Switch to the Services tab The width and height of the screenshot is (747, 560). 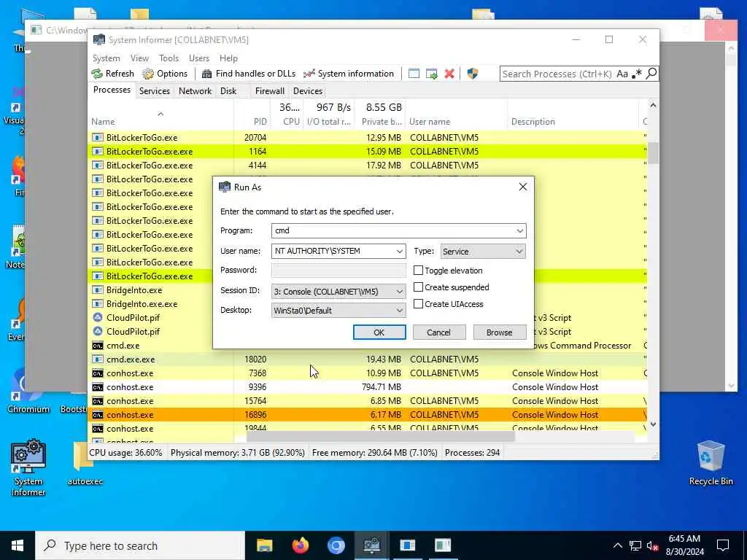coord(155,91)
